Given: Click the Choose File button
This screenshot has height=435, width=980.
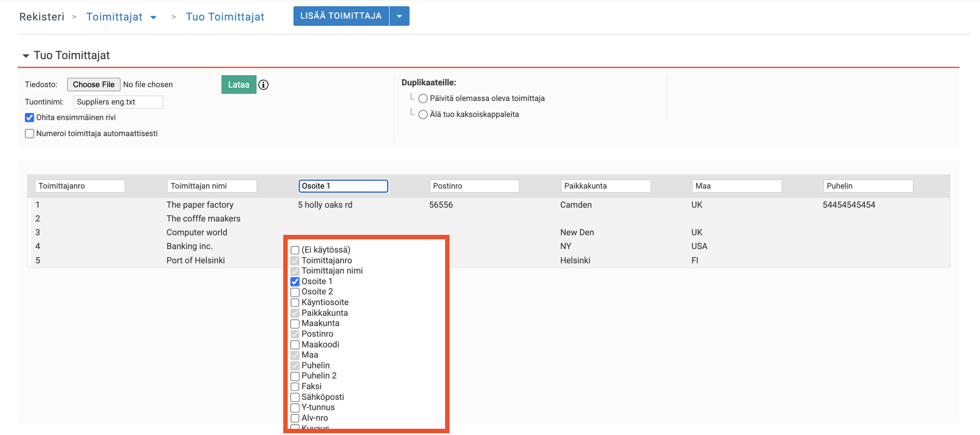Looking at the screenshot, I should [93, 85].
